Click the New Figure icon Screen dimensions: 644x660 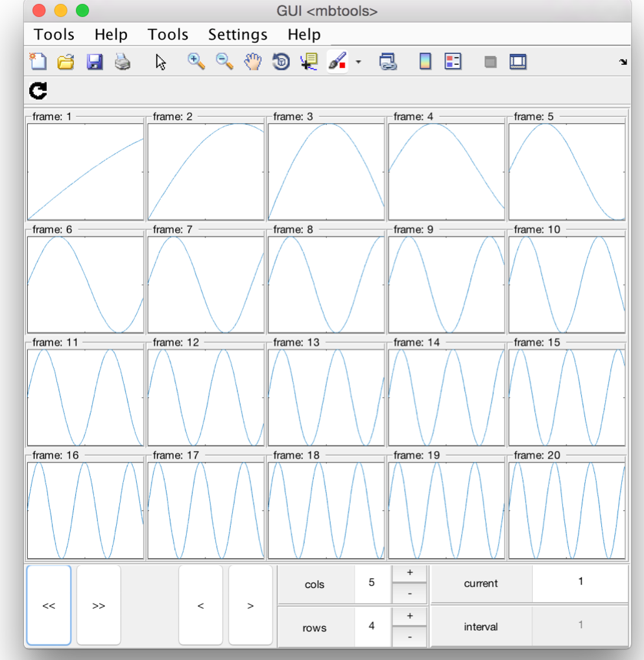[38, 62]
